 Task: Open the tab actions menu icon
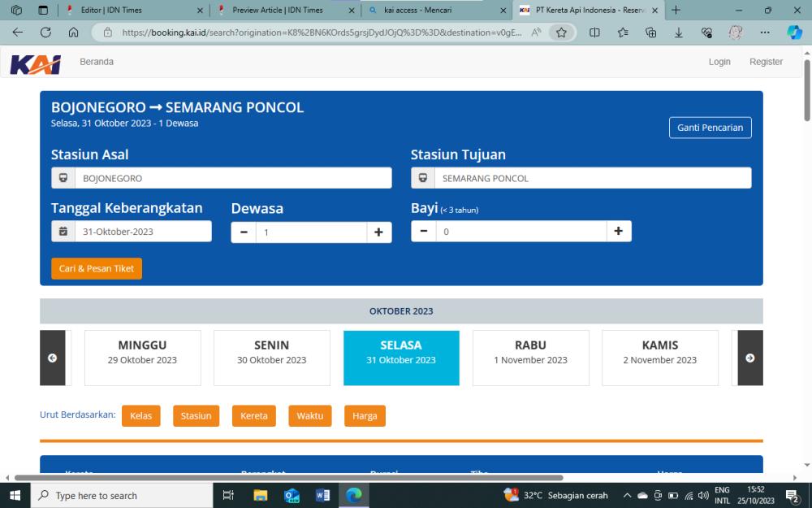[44, 10]
